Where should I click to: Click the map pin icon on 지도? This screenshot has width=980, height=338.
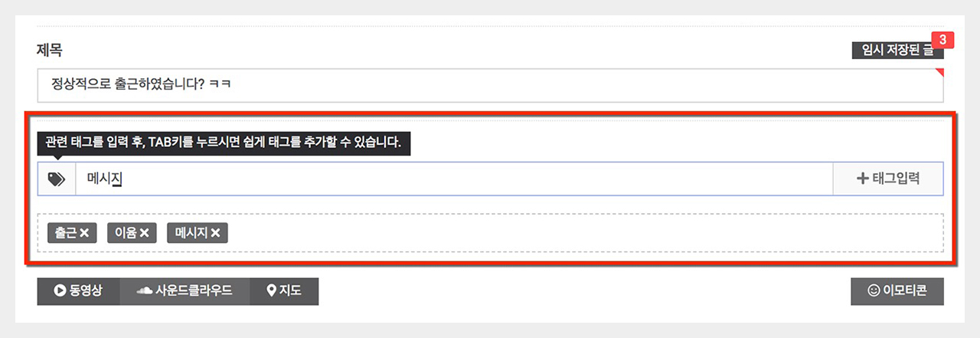click(x=270, y=291)
